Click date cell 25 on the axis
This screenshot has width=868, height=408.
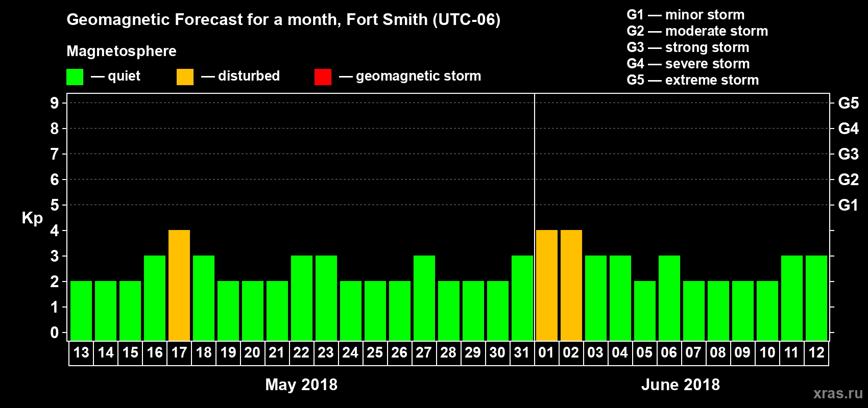coord(375,353)
